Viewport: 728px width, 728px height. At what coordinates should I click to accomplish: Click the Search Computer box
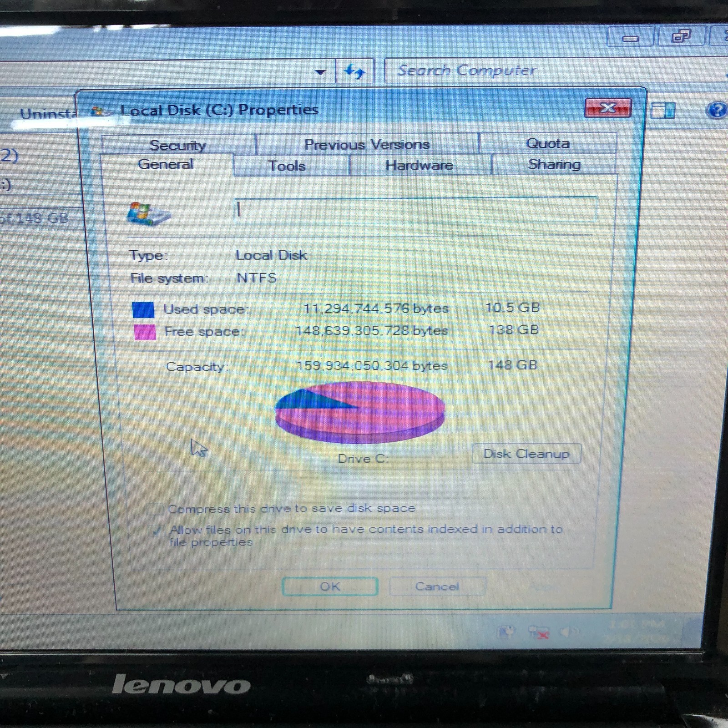[555, 71]
